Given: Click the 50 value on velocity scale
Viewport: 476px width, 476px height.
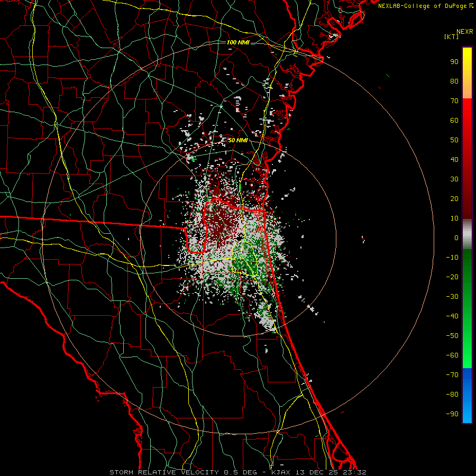Looking at the screenshot, I should (x=454, y=140).
